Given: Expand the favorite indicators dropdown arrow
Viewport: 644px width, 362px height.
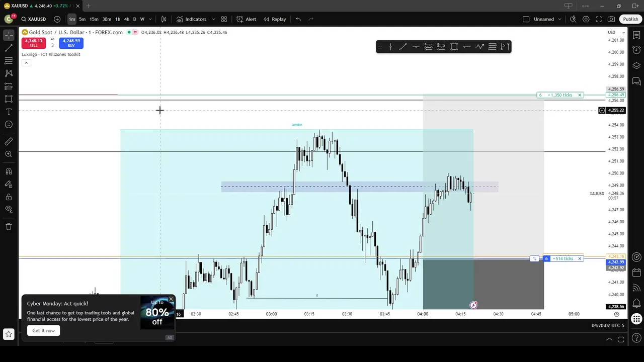Looking at the screenshot, I should click(x=213, y=19).
